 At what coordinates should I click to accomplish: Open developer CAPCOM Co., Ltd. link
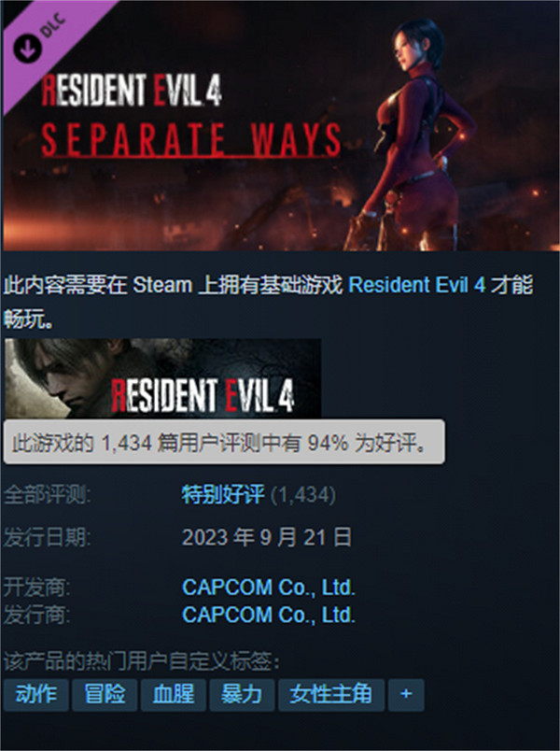[x=269, y=588]
